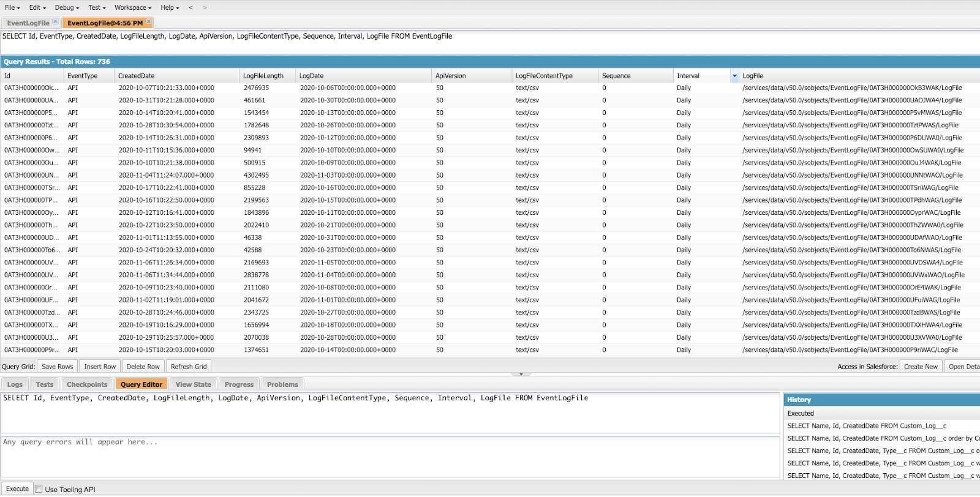Open the Edit menu
The width and height of the screenshot is (980, 497).
pos(37,7)
